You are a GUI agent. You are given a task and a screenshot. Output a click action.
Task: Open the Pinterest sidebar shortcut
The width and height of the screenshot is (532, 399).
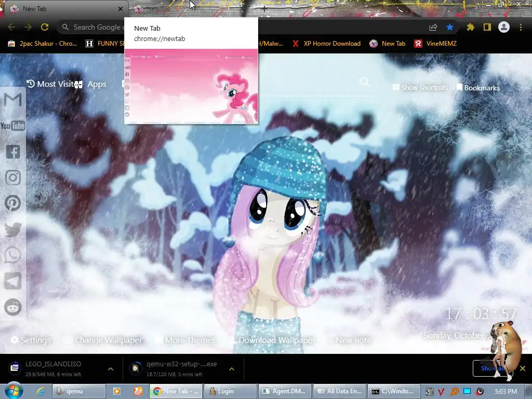[13, 203]
